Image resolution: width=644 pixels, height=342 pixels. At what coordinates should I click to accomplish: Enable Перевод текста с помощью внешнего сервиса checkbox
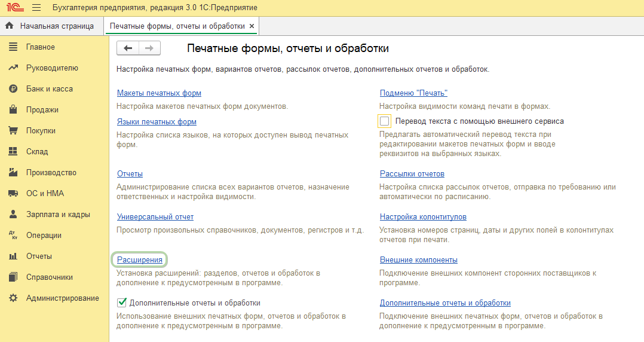coord(385,121)
